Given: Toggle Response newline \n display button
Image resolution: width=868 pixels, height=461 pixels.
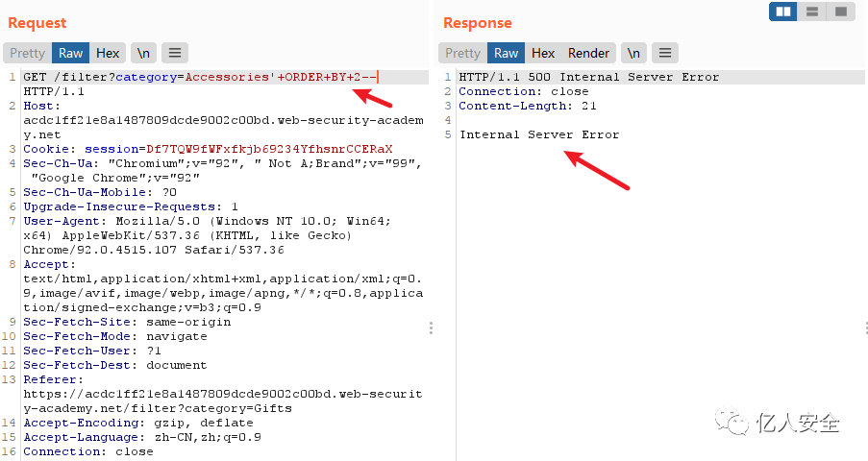Looking at the screenshot, I should pyautogui.click(x=633, y=53).
